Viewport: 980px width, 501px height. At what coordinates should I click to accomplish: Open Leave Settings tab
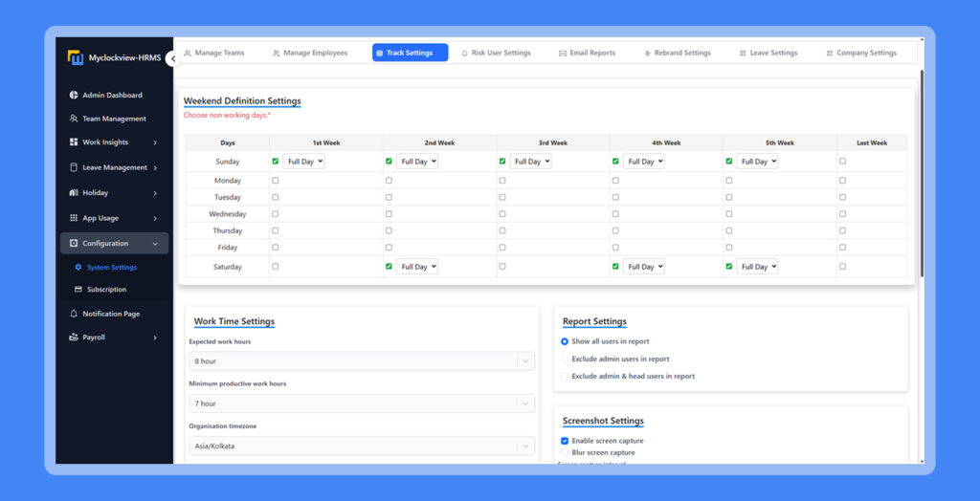pyautogui.click(x=768, y=54)
